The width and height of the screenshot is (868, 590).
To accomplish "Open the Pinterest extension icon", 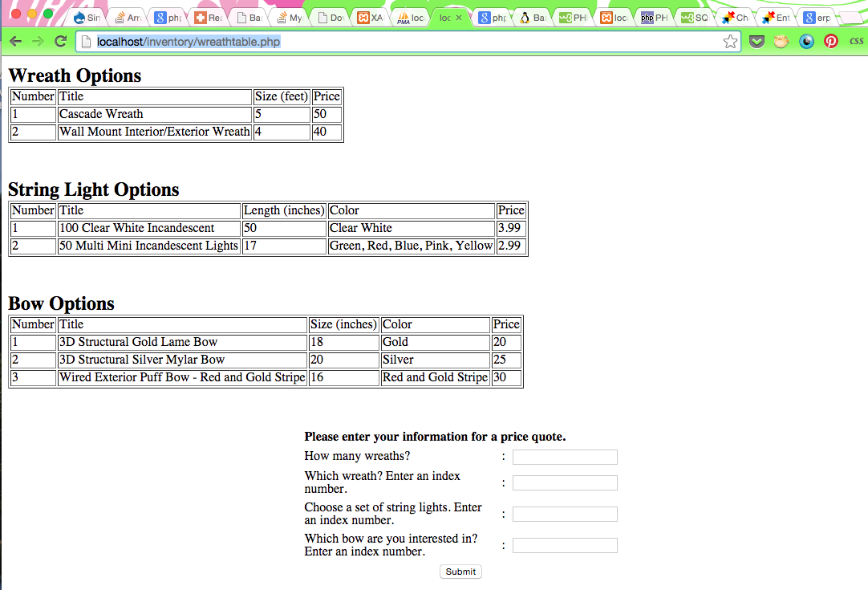I will click(831, 42).
